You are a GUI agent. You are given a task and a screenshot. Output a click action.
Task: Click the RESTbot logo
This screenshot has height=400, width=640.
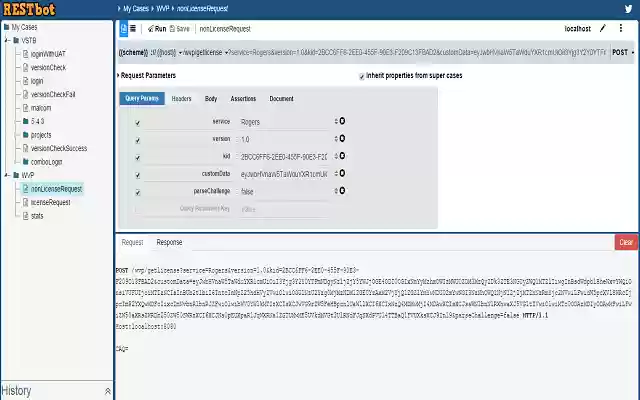pos(29,9)
